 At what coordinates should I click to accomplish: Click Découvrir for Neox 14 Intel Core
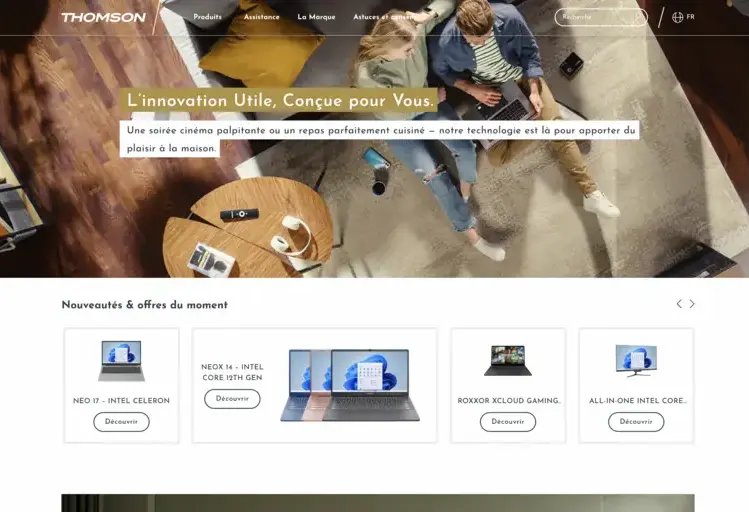(232, 399)
